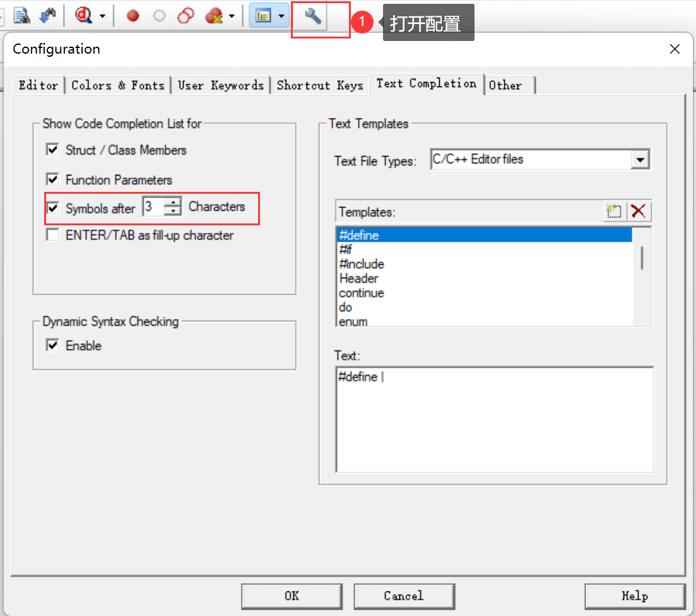
Task: Click the grey Enable/Disable Breakpoint icon
Action: click(159, 17)
